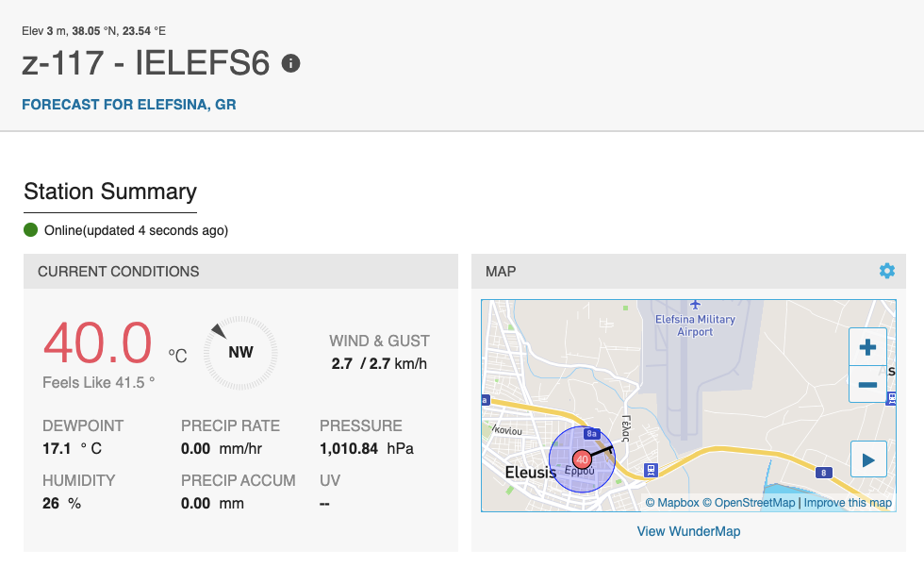924x567 pixels.
Task: Click the Mapbox attribution link
Action: pos(671,503)
